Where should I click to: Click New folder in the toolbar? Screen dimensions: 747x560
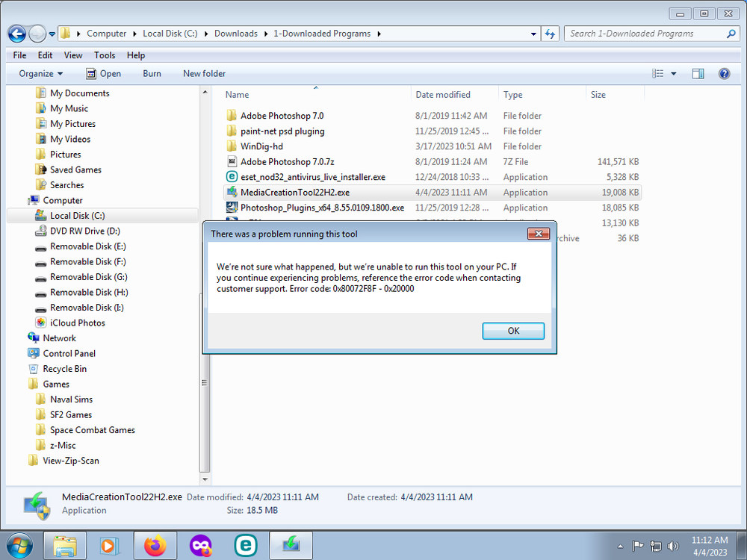pos(205,73)
